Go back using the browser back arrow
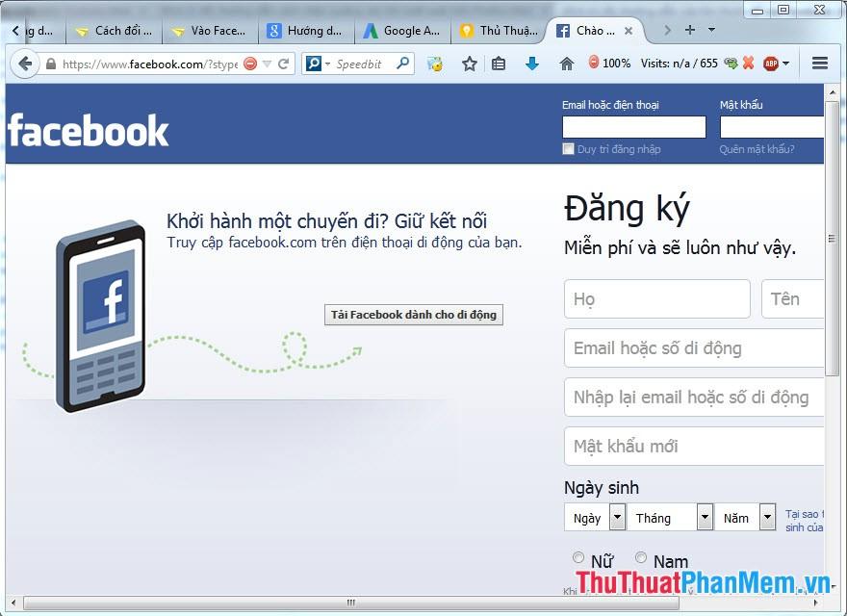 25,64
